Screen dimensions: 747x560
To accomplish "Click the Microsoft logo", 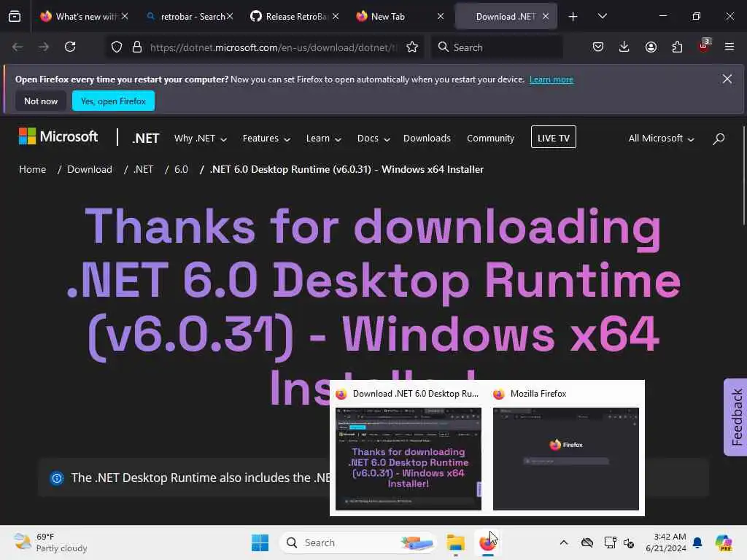I will coord(58,136).
